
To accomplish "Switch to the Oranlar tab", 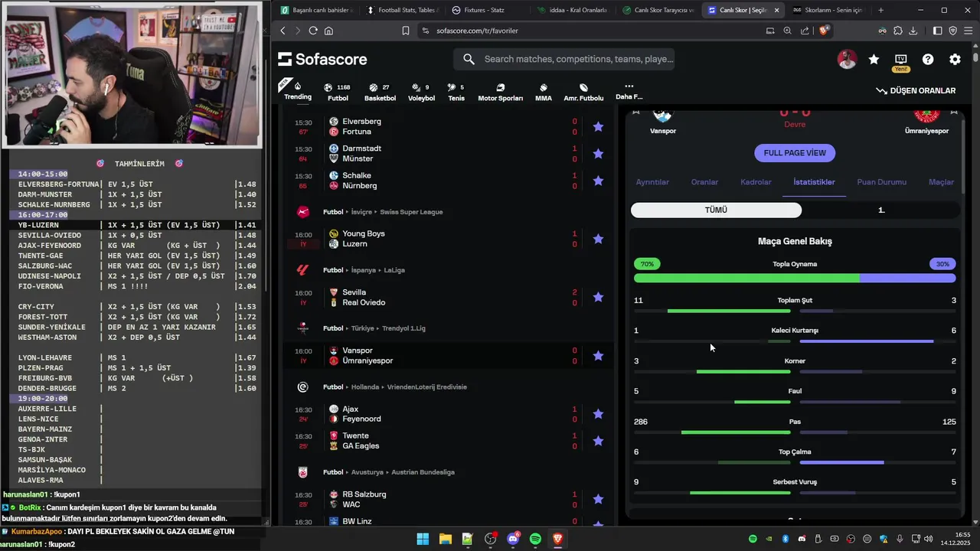I will 704,182.
